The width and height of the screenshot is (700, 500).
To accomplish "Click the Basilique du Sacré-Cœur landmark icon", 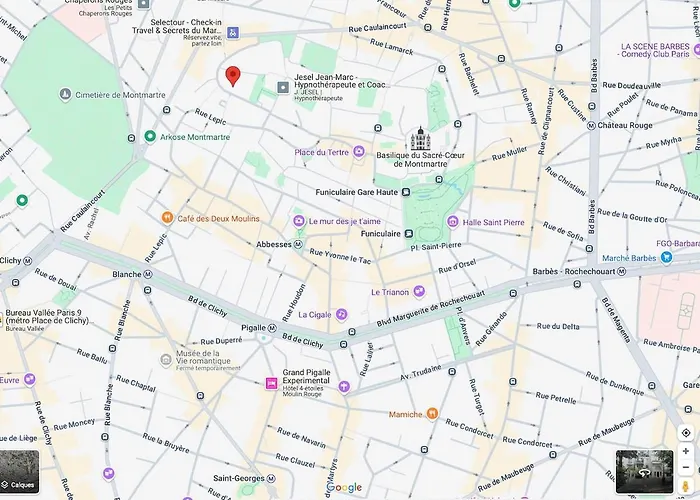I will (420, 138).
